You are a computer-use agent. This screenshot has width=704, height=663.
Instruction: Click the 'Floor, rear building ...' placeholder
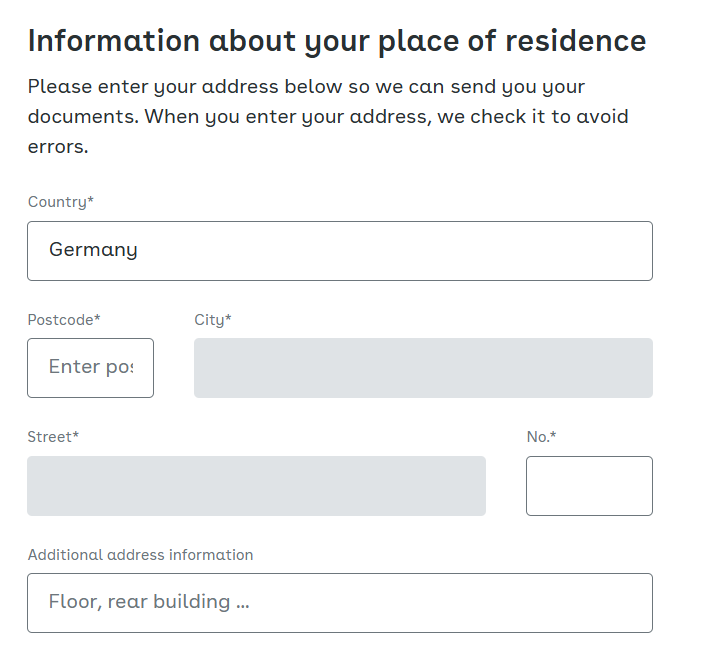tap(149, 602)
